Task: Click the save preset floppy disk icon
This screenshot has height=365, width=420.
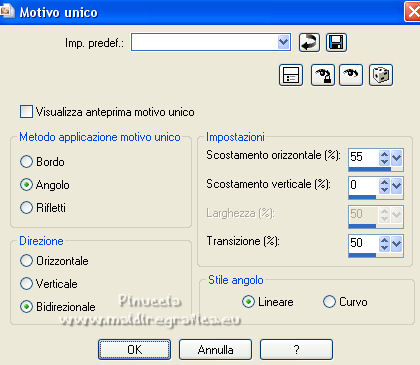Action: (336, 43)
